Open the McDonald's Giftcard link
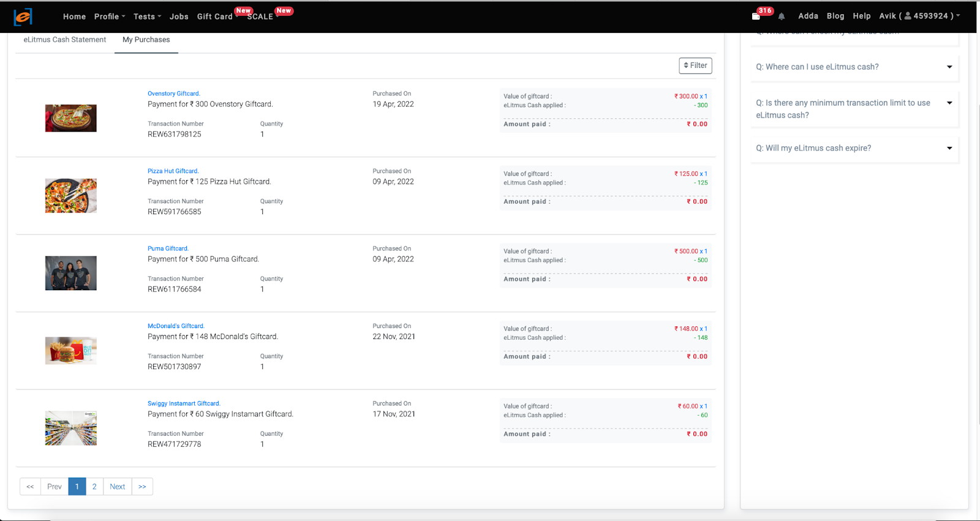 click(x=176, y=326)
